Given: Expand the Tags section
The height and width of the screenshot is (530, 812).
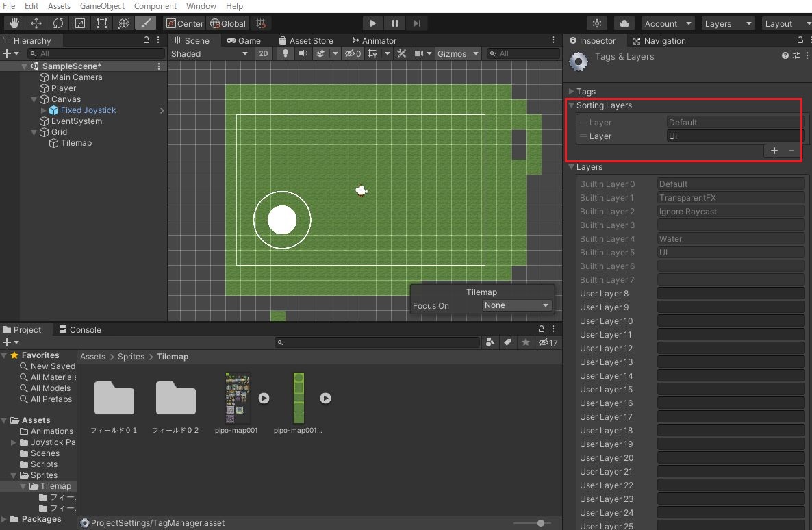Looking at the screenshot, I should pos(572,92).
